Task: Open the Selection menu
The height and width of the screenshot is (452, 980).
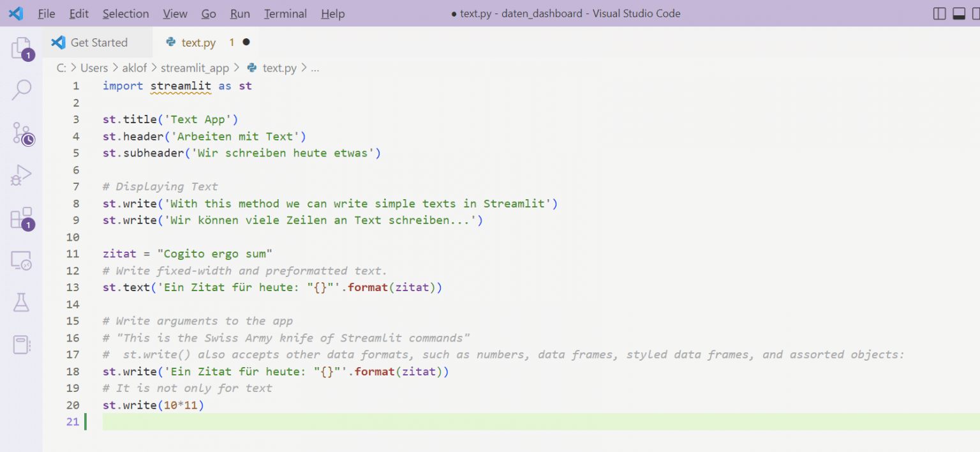Action: pos(126,13)
